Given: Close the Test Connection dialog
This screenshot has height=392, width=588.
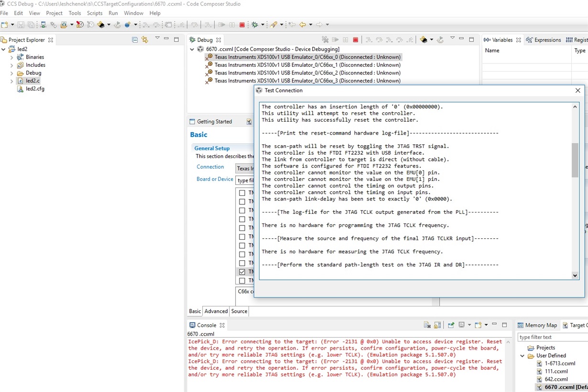Looking at the screenshot, I should (577, 90).
